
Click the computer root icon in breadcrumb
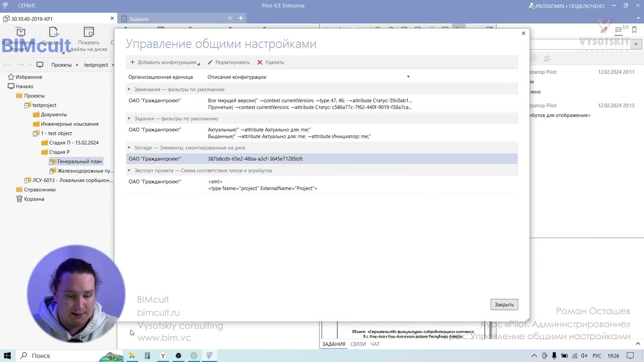[40, 65]
